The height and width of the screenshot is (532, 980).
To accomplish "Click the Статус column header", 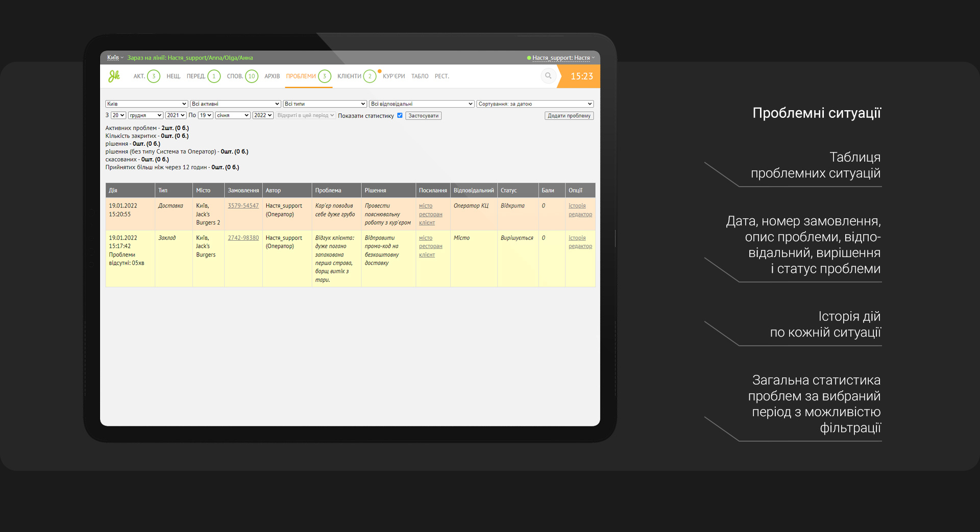I will 518,190.
